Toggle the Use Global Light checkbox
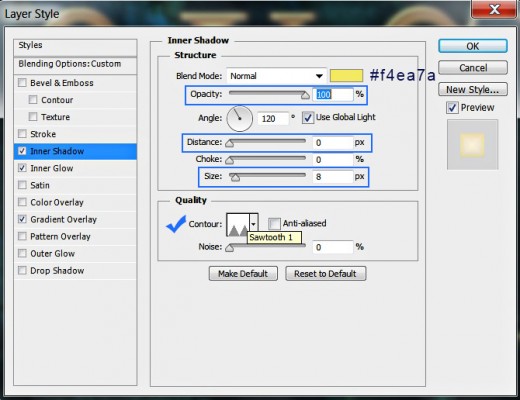 point(308,117)
